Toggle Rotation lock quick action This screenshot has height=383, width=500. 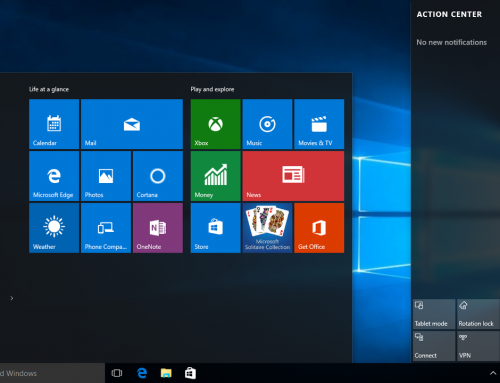coord(478,314)
